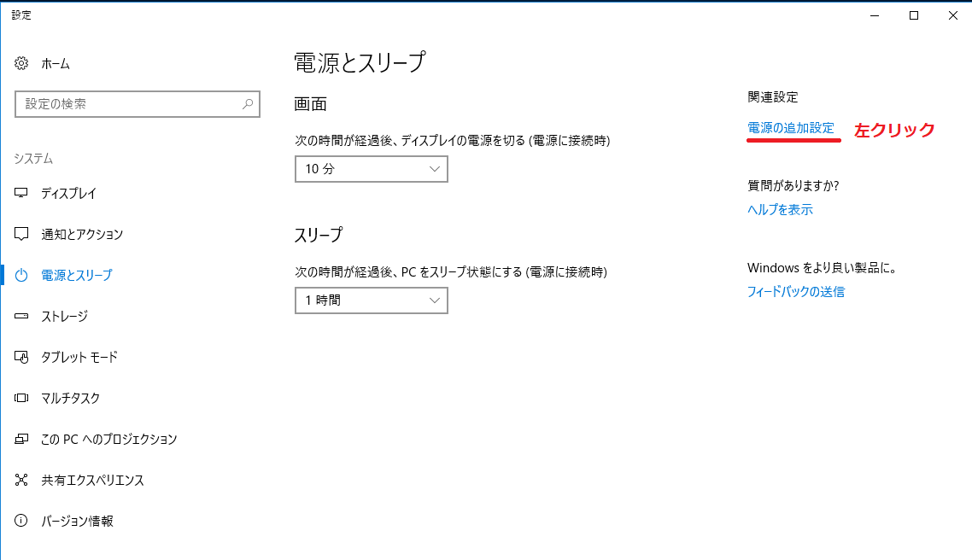Open 通知とアクション settings page
The height and width of the screenshot is (560, 972).
pyautogui.click(x=83, y=234)
